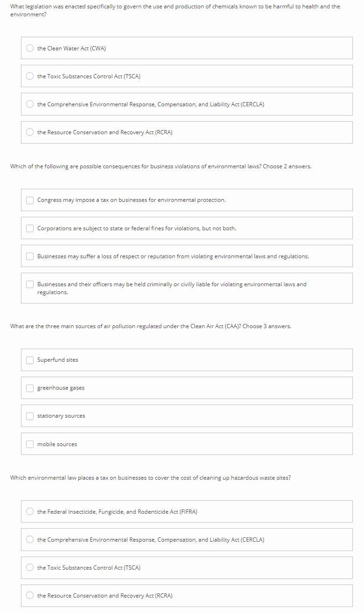Click the greenhouse gases answer row
The height and width of the screenshot is (613, 364).
point(186,388)
